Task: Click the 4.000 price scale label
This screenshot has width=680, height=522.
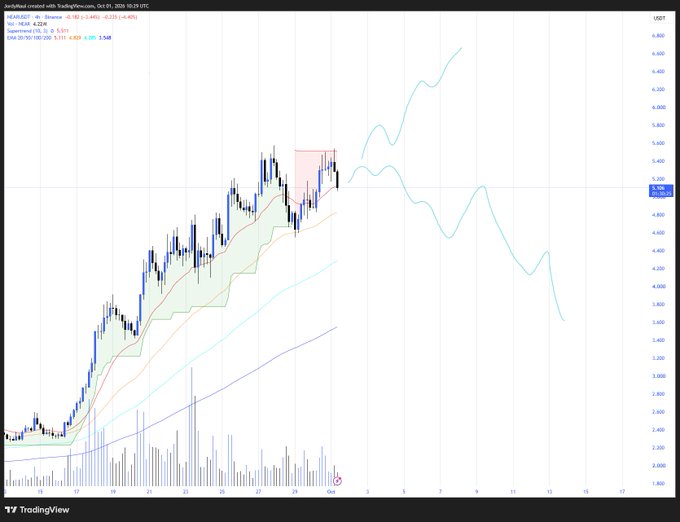Action: (658, 286)
